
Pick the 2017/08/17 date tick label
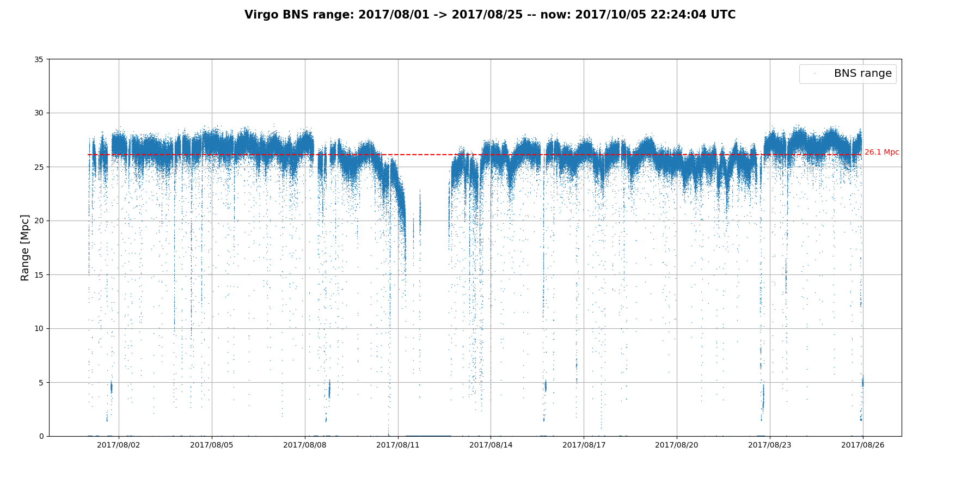click(584, 445)
